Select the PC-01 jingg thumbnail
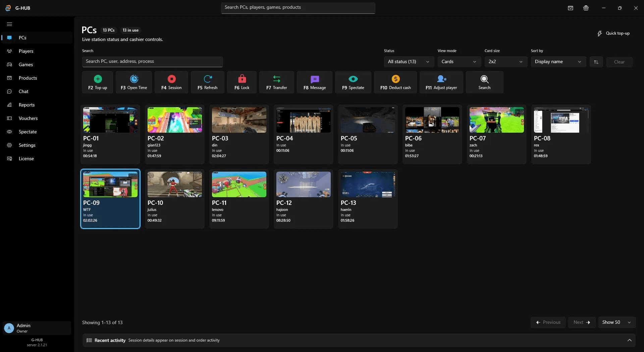 tap(110, 120)
